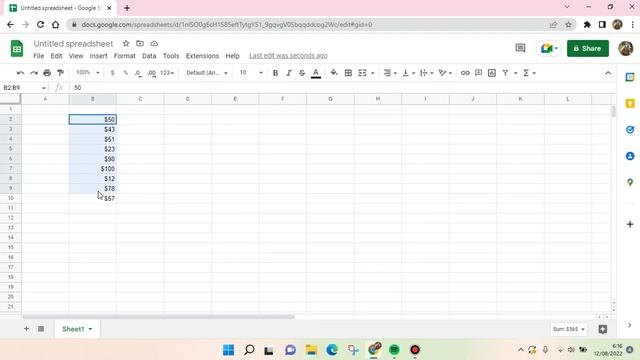640x360 pixels.
Task: Open the zoom 100% dropdown
Action: coord(88,73)
